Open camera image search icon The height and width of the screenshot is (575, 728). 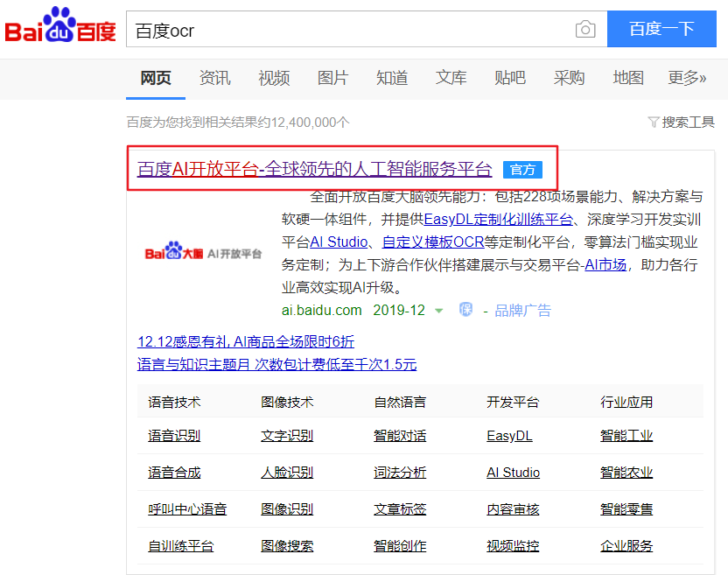click(x=585, y=29)
